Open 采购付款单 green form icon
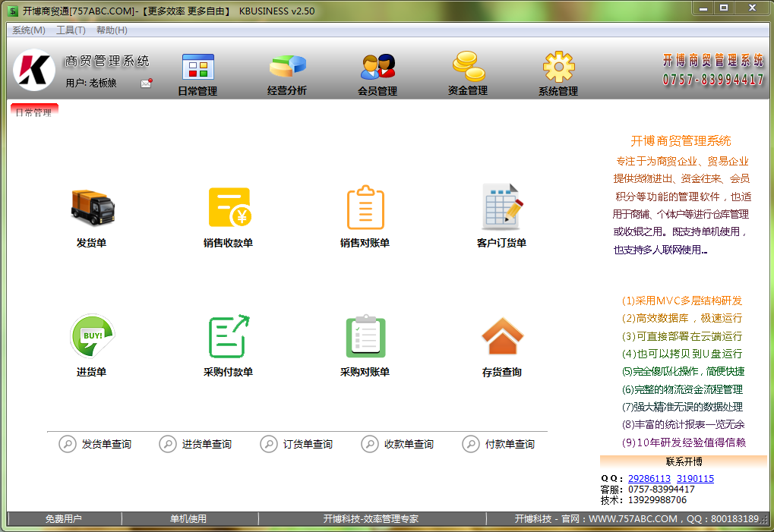The image size is (774, 532). pyautogui.click(x=229, y=335)
